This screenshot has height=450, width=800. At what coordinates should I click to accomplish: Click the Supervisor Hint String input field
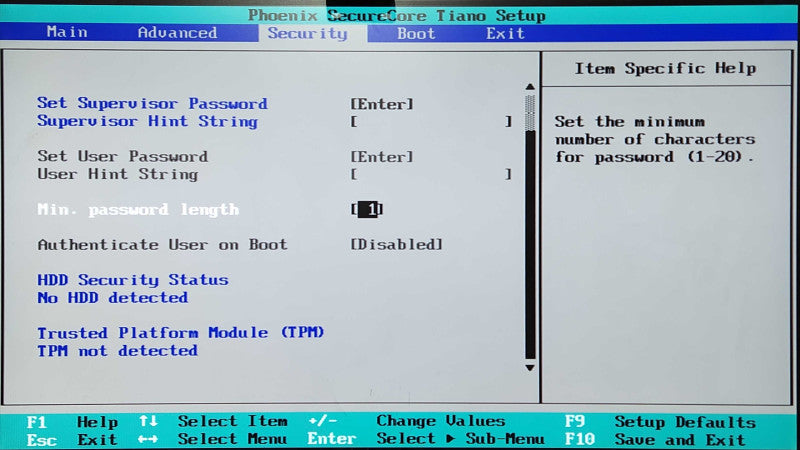point(431,121)
